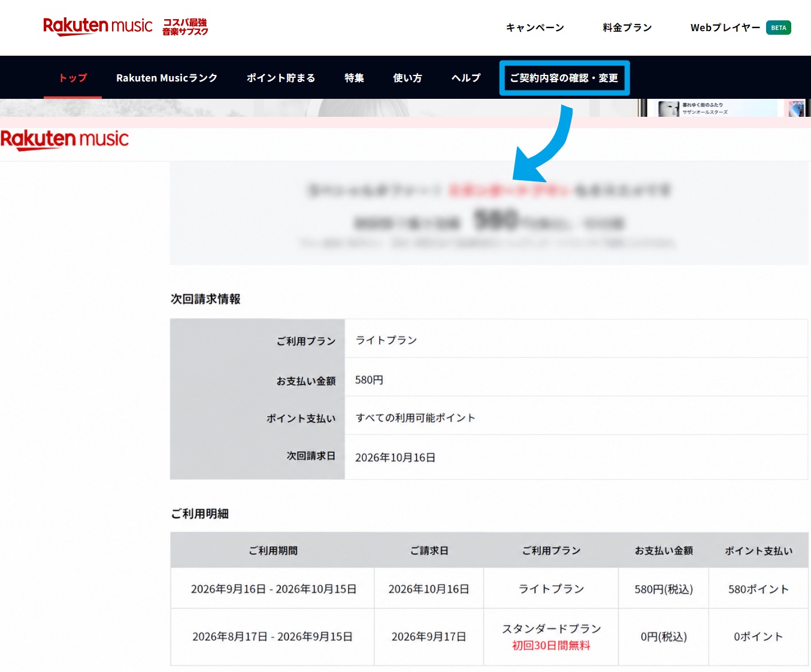Image resolution: width=811 pixels, height=672 pixels.
Task: Click the ご請求日 column header
Action: 429,550
